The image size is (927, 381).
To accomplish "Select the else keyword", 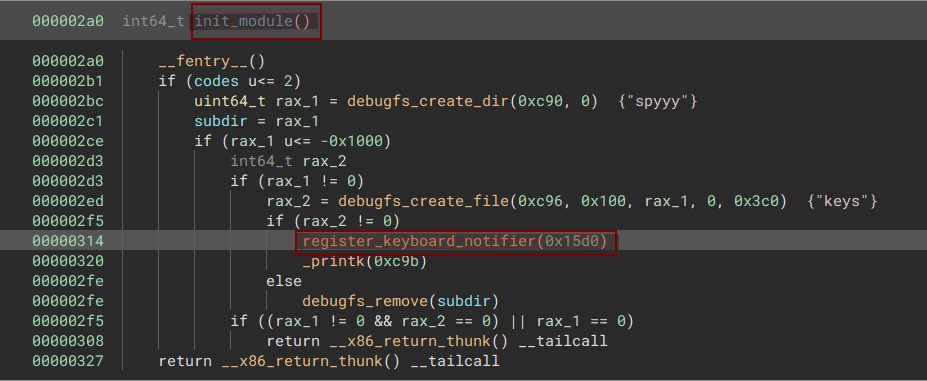I will [x=284, y=281].
